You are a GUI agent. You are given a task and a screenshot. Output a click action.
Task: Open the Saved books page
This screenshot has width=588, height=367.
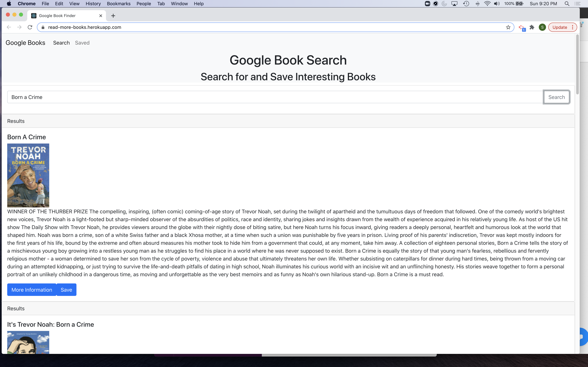click(82, 43)
